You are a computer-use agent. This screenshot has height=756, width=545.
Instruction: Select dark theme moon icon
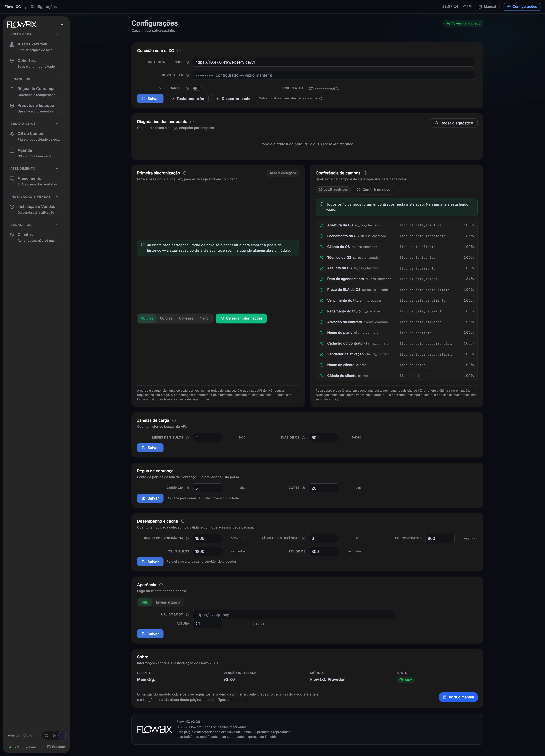54,735
